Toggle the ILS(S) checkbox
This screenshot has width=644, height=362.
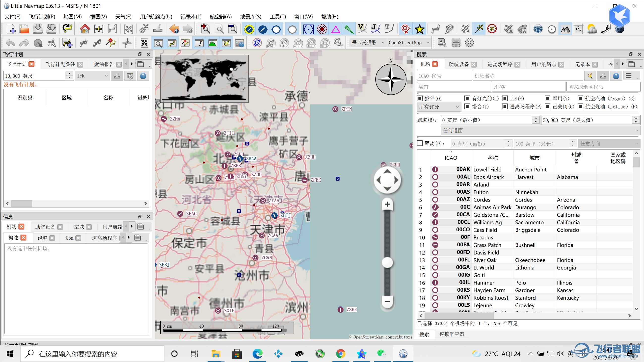click(505, 98)
